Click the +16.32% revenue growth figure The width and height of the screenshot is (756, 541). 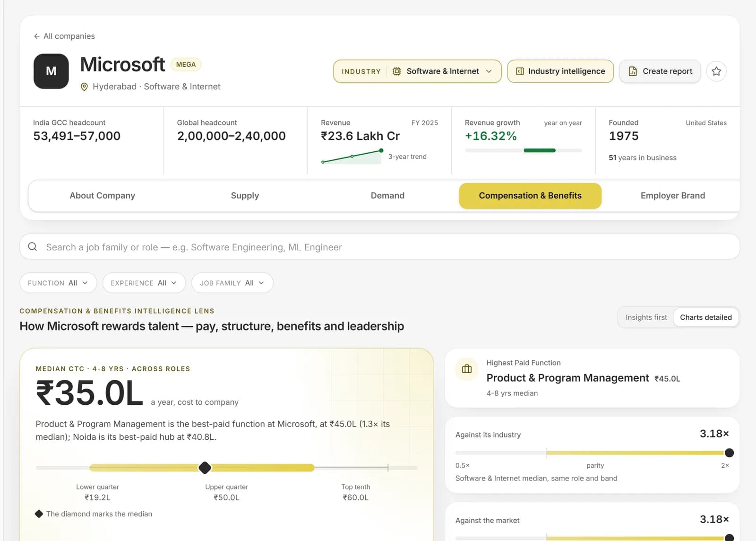point(491,136)
